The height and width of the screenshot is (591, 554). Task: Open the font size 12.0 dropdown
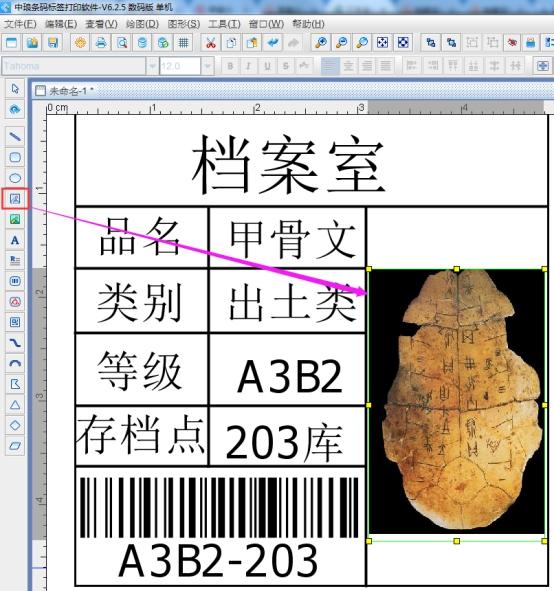tap(208, 66)
